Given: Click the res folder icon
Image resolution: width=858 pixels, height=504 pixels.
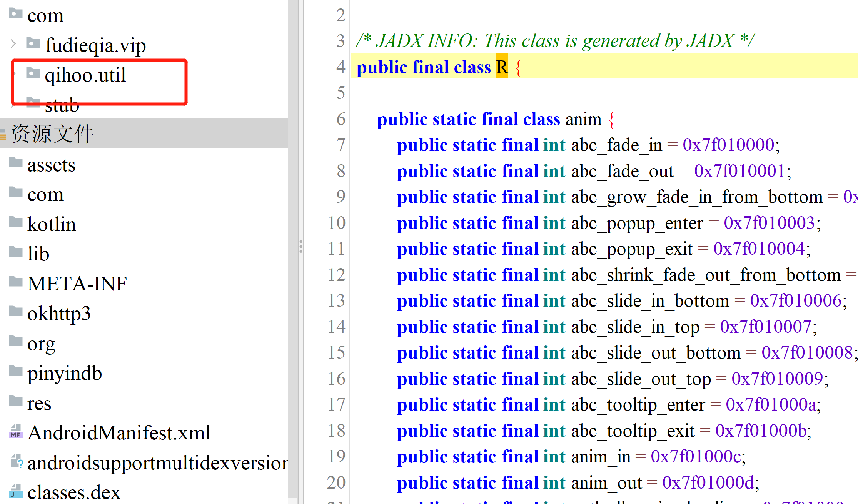Looking at the screenshot, I should point(15,401).
